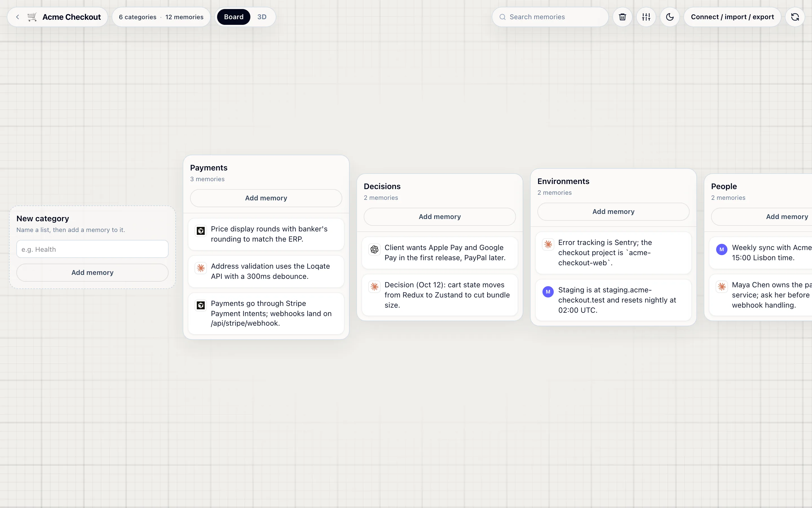The height and width of the screenshot is (508, 812).
Task: Click OpenAI icon on Apple Pay memory
Action: 374,249
